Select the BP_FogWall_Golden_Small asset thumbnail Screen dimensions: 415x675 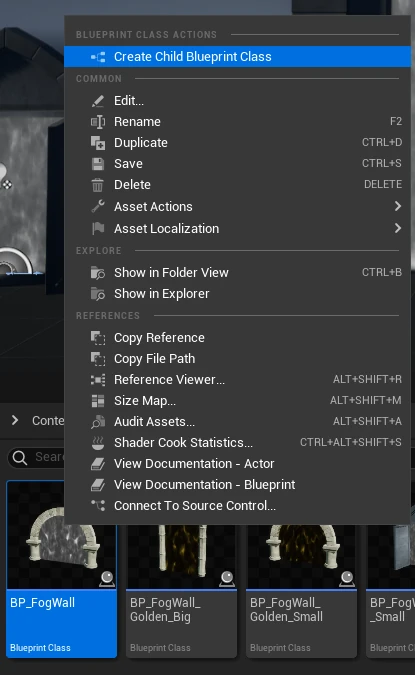pos(301,556)
